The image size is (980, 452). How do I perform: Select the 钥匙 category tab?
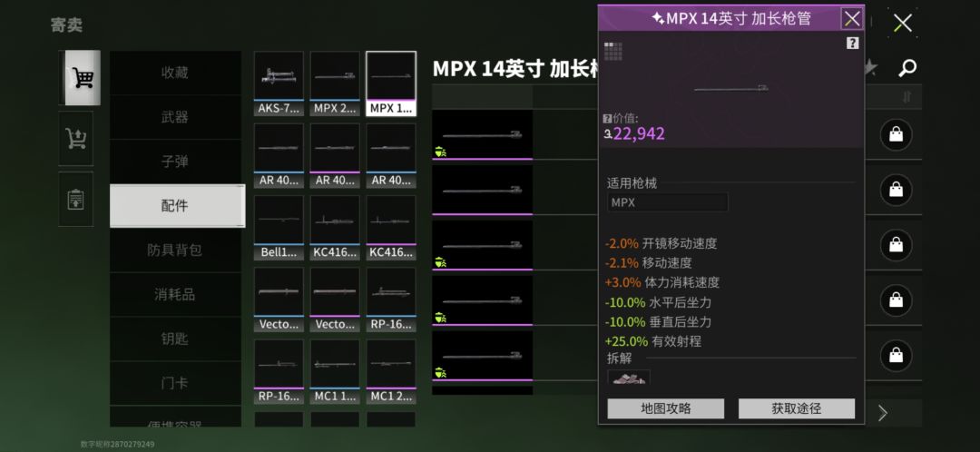(175, 339)
